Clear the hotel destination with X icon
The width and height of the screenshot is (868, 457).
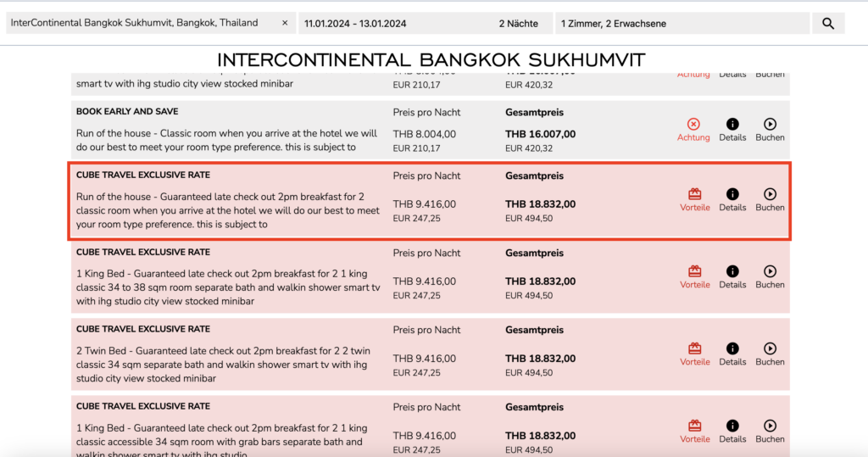tap(285, 24)
